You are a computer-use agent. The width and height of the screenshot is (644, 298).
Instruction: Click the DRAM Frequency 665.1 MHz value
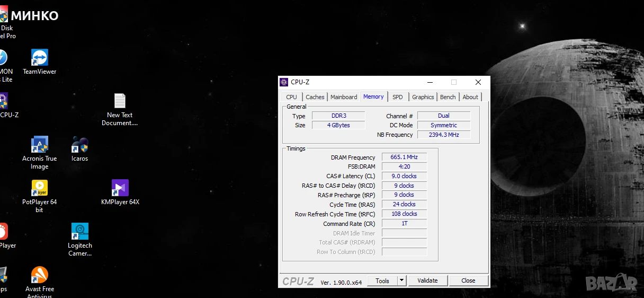coord(404,157)
